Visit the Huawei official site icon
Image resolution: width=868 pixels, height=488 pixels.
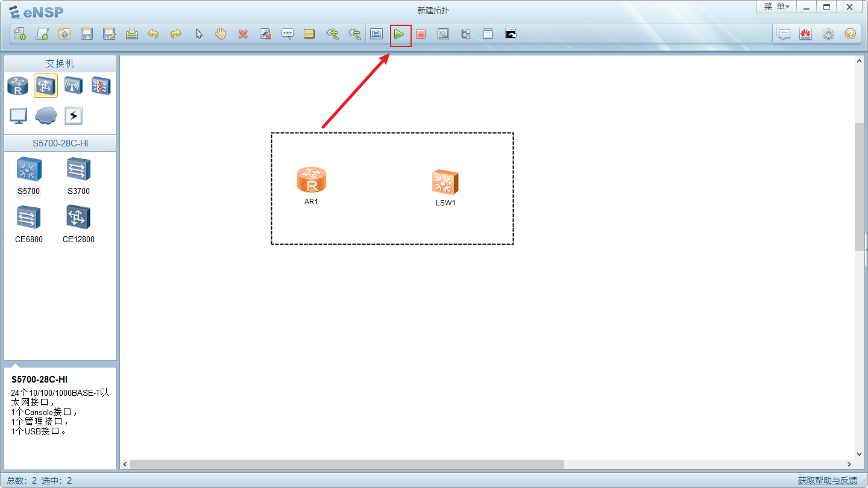click(805, 34)
